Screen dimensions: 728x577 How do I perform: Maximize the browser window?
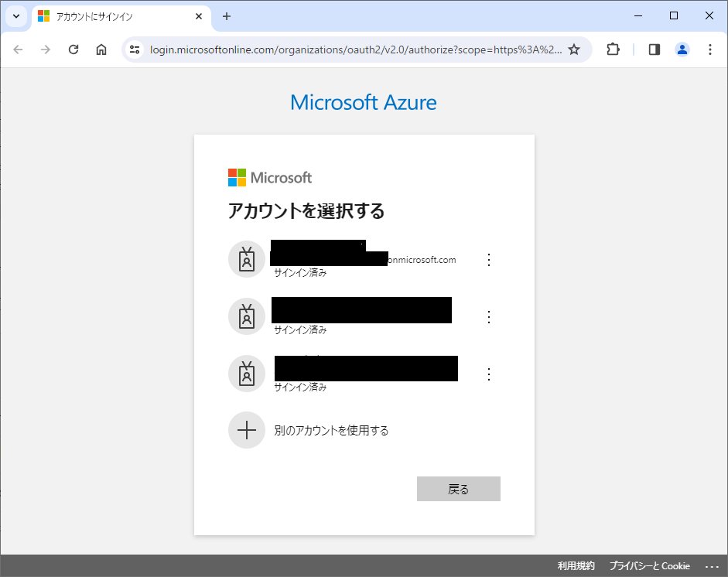point(674,15)
